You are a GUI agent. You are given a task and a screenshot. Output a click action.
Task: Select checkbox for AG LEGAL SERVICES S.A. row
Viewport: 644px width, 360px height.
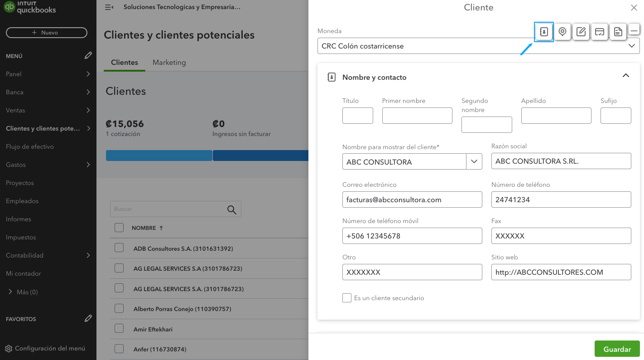(119, 288)
